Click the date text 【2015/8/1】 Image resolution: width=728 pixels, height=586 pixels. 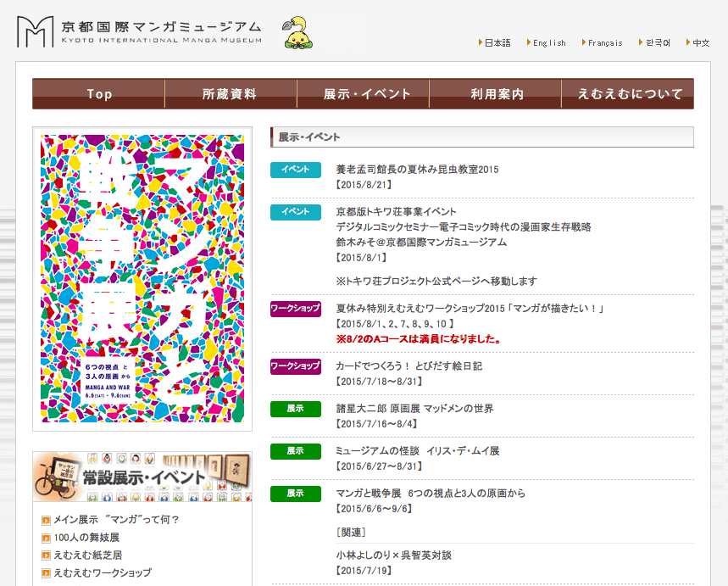tap(362, 258)
